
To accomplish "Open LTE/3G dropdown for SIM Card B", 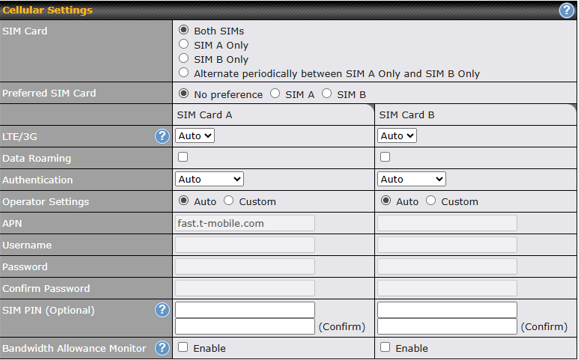I will click(x=397, y=136).
